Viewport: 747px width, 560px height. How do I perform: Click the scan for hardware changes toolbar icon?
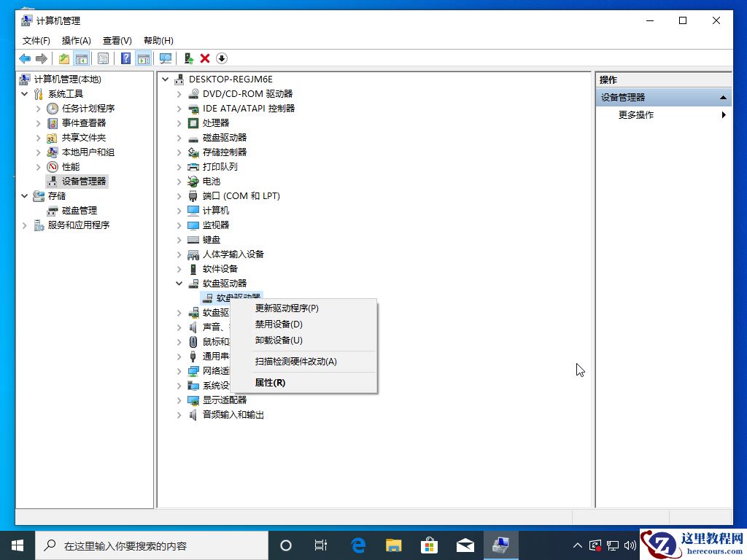click(x=166, y=58)
